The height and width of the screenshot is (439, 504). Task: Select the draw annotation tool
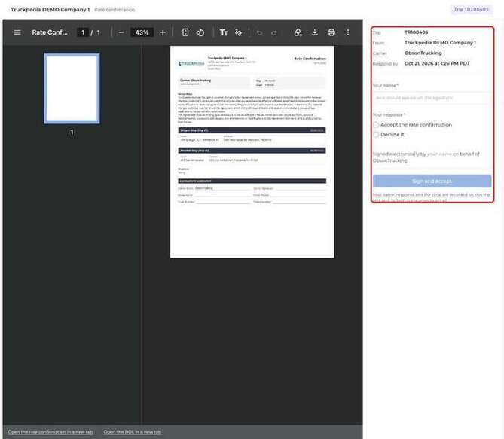tap(238, 32)
